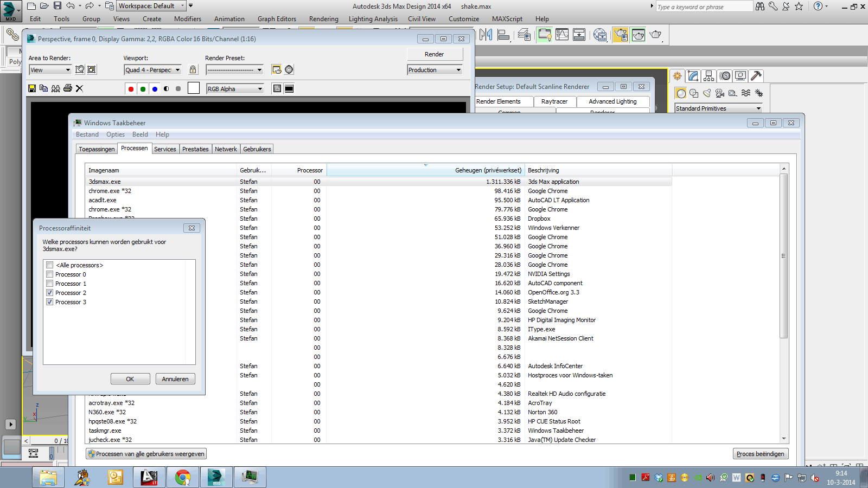Switch to Toepassingen tab in Taakbeheer
Screen dimensions: 868x488
click(97, 149)
